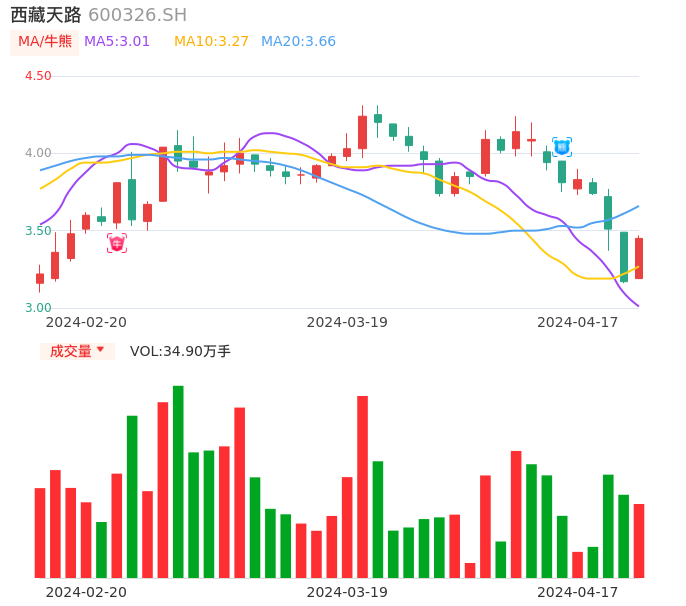The width and height of the screenshot is (686, 606).
Task: Click the stock name 西藏天路
Action: pos(46,15)
